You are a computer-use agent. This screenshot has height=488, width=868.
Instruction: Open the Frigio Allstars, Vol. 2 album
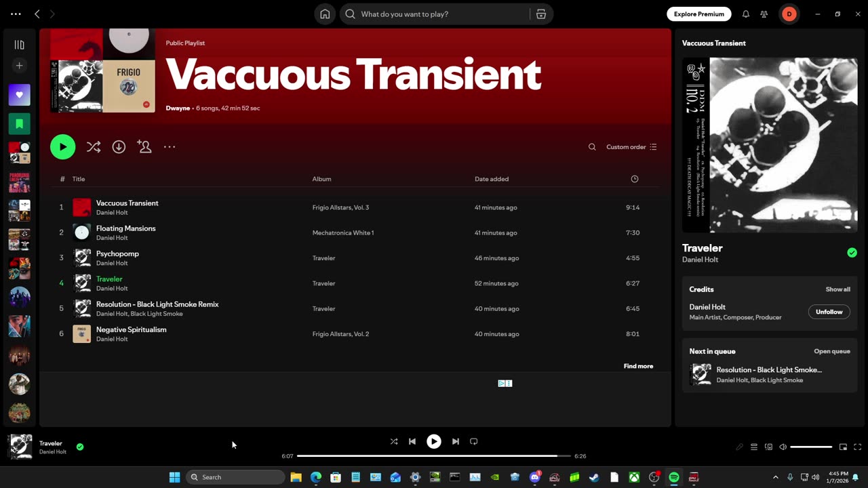[x=341, y=334]
